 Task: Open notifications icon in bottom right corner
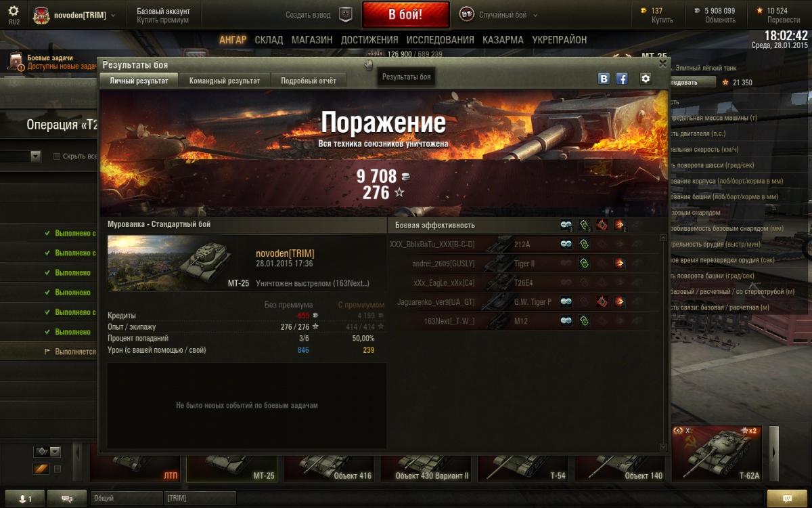[x=788, y=499]
